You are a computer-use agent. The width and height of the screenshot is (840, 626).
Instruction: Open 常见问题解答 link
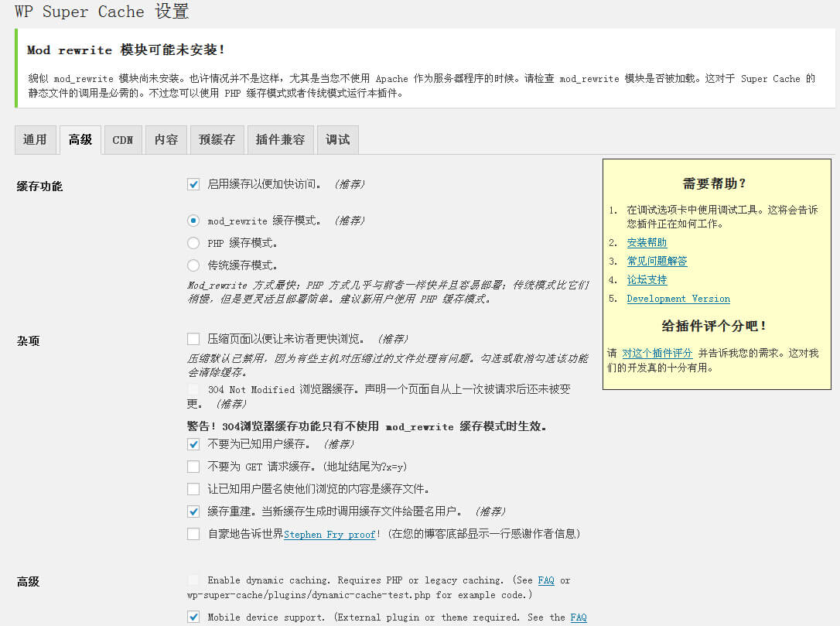(657, 261)
